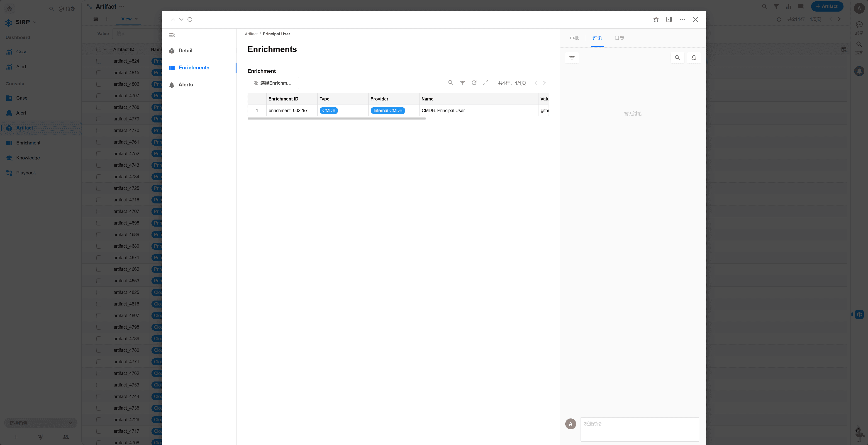
Task: Check the box for artifact_4779
Action: click(x=99, y=119)
